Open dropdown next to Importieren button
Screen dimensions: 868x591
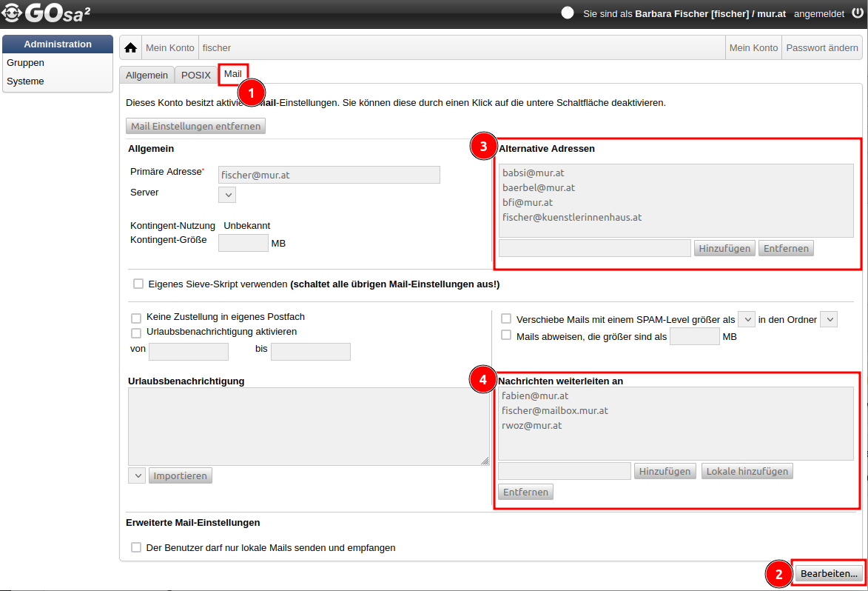(136, 475)
